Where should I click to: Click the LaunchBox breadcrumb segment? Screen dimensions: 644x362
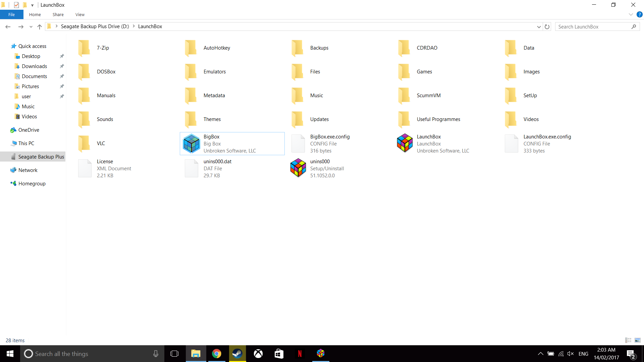click(150, 26)
